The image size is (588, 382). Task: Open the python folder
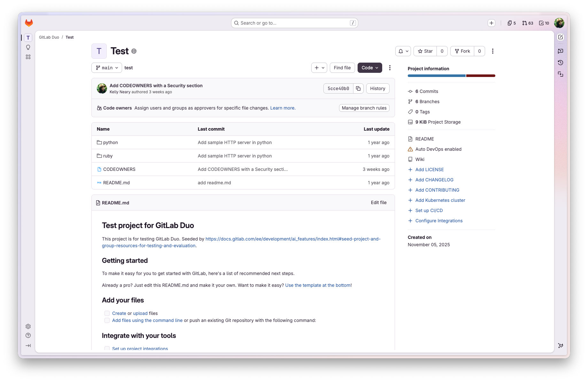coord(110,142)
